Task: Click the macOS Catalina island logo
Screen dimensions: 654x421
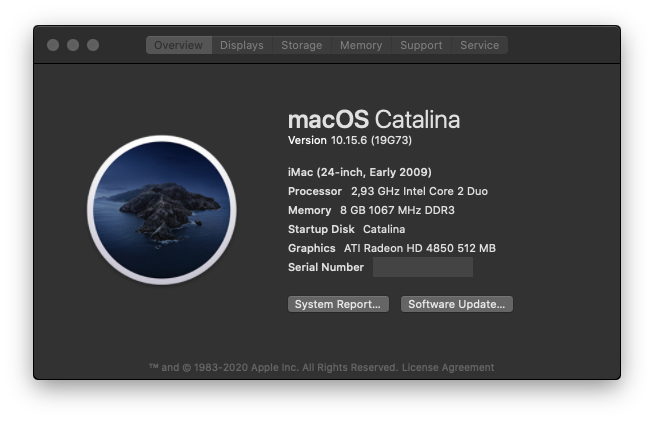Action: [162, 210]
